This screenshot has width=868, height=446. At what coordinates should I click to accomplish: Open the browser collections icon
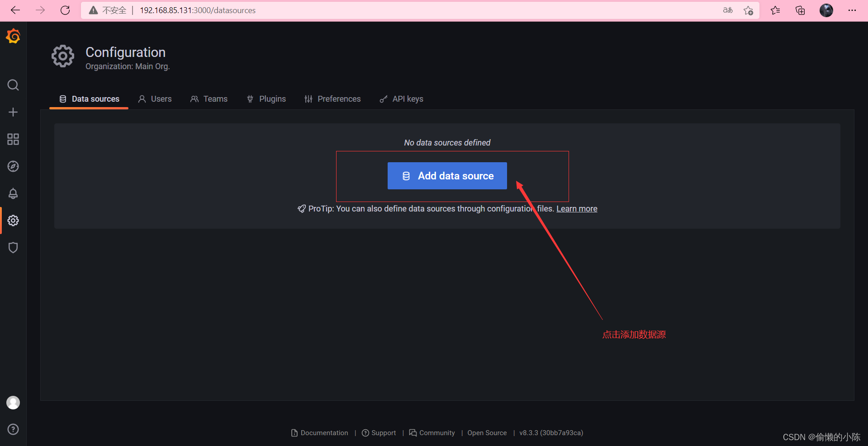click(x=800, y=10)
